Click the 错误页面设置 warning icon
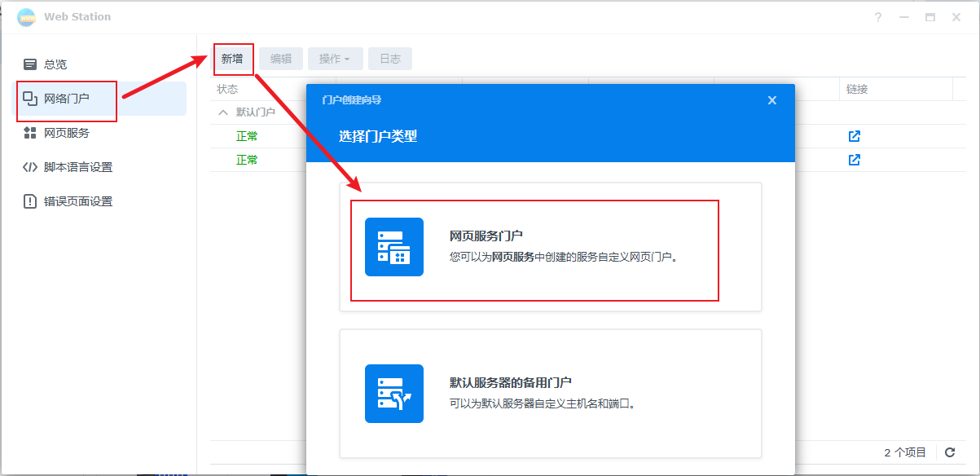Image resolution: width=980 pixels, height=476 pixels. click(30, 201)
